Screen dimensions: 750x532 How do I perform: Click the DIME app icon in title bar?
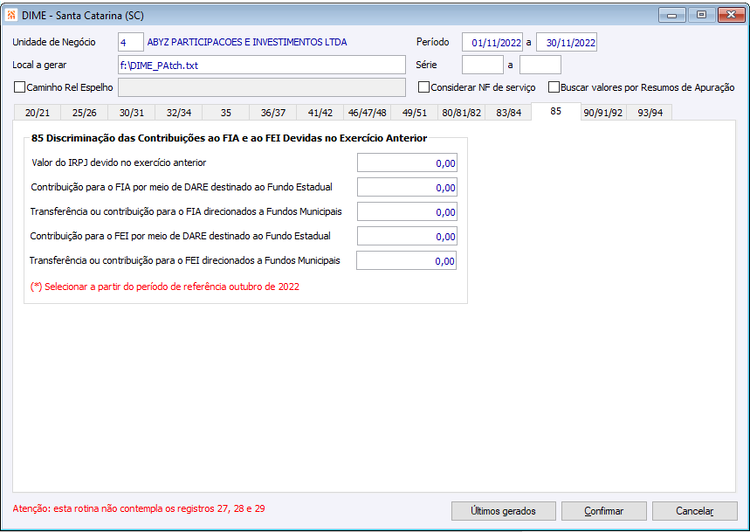(11, 15)
